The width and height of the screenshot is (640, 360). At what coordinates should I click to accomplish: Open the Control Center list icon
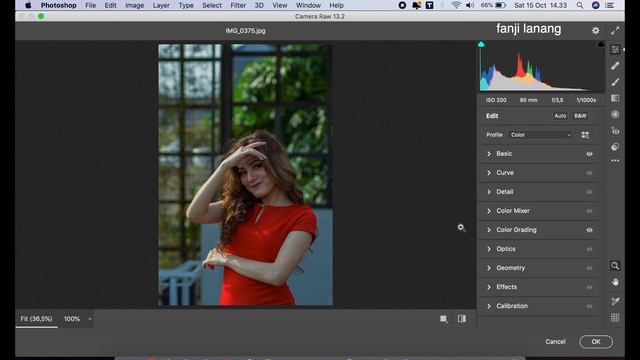[x=610, y=5]
